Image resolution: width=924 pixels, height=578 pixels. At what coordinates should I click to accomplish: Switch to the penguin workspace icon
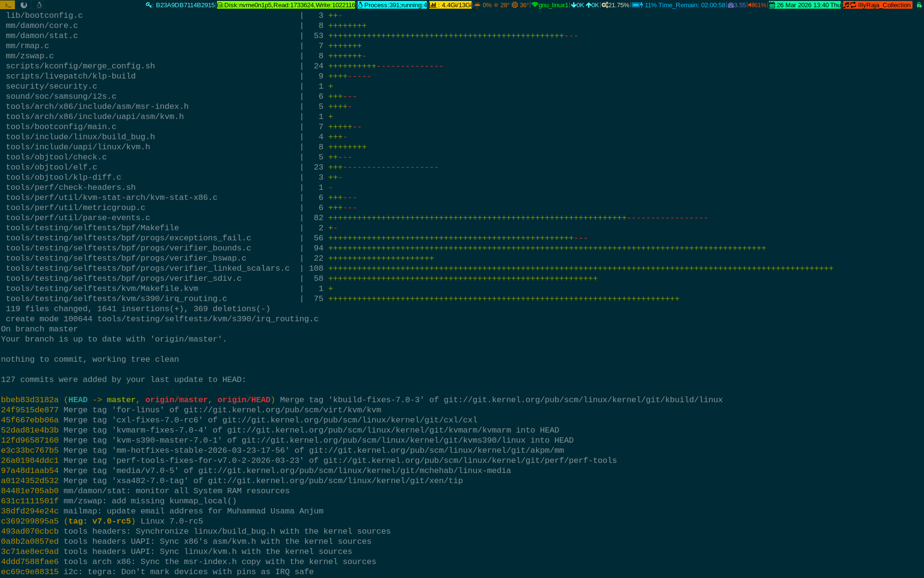pyautogui.click(x=39, y=5)
